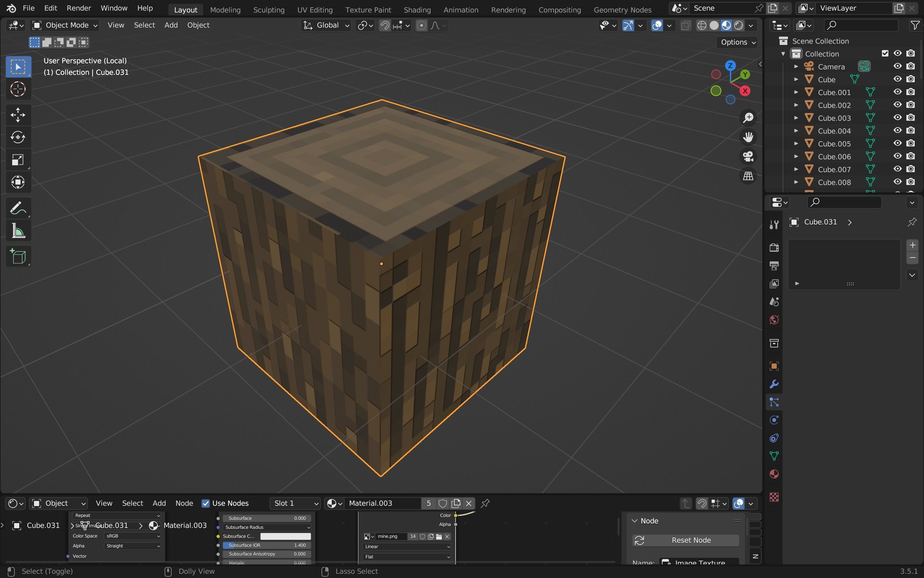This screenshot has width=924, height=578.
Task: Open the Tool properties tab
Action: point(774,224)
